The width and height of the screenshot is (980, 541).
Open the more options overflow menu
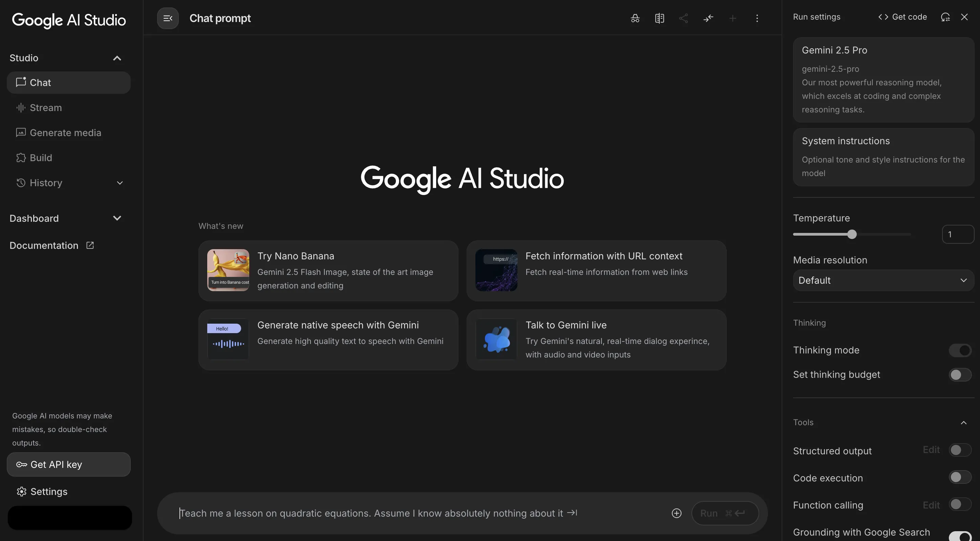(757, 18)
